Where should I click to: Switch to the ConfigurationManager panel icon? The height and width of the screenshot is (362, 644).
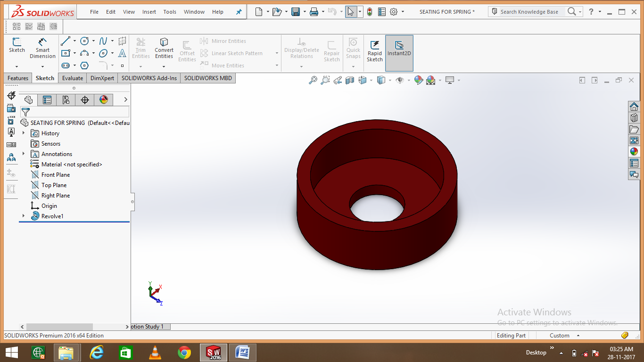click(66, 99)
